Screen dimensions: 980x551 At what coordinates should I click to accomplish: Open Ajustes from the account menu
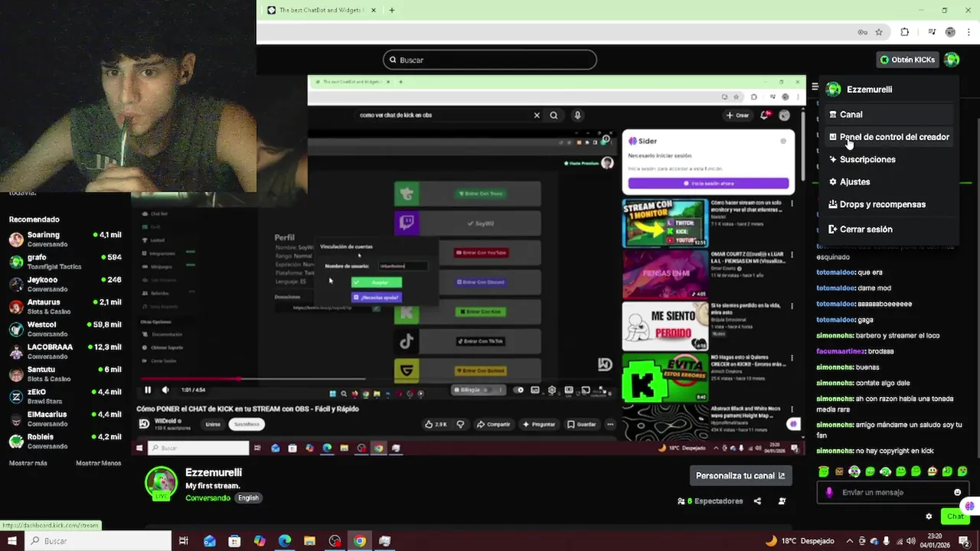coord(888,182)
